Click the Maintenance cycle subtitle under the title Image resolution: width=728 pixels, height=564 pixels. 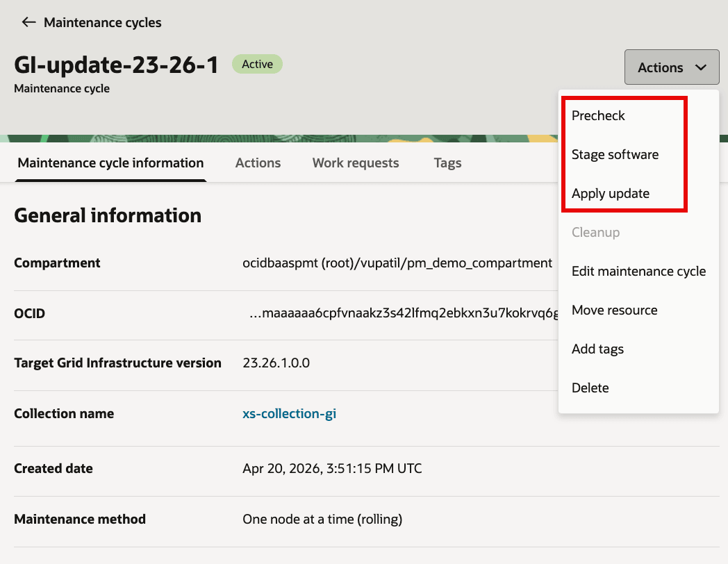62,89
